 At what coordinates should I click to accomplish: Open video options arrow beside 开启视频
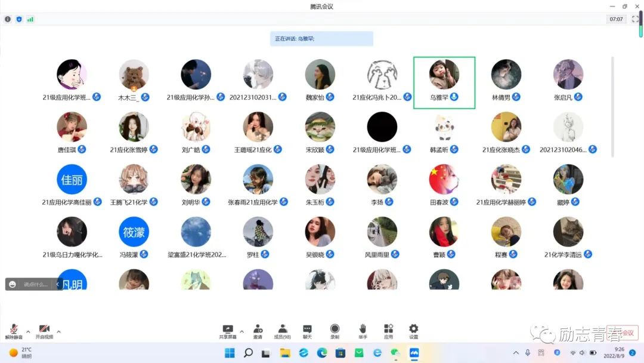[x=58, y=332]
